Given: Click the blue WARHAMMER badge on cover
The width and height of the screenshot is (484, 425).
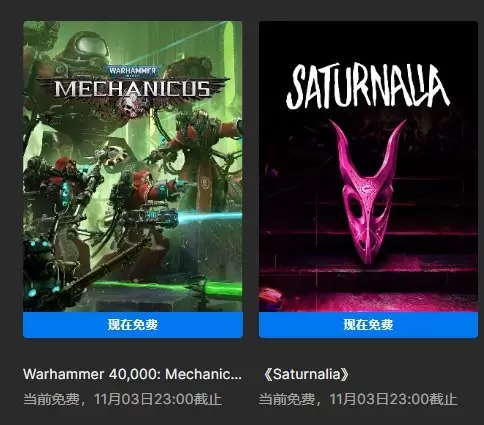Looking at the screenshot, I should [x=132, y=71].
